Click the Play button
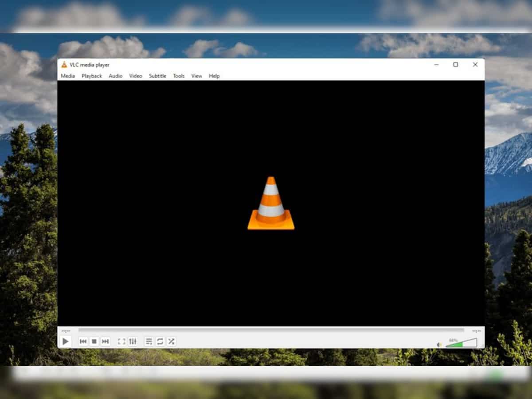The height and width of the screenshot is (399, 532). tap(66, 341)
